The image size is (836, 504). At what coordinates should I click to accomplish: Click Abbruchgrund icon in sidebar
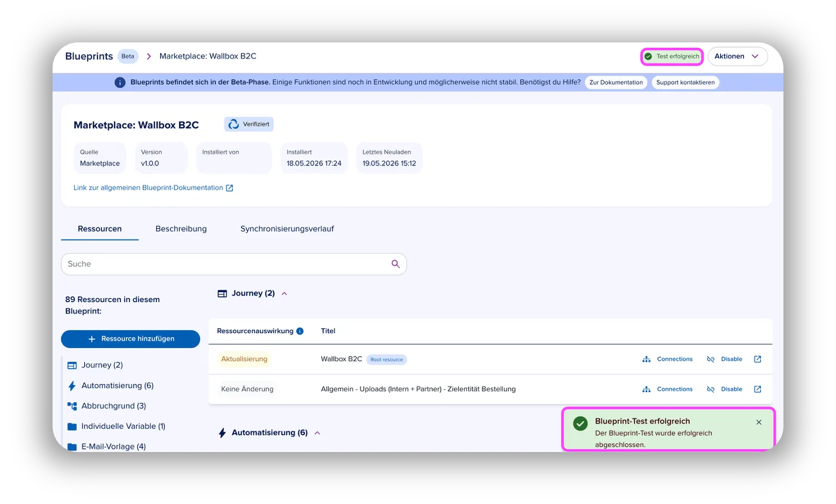(x=72, y=405)
